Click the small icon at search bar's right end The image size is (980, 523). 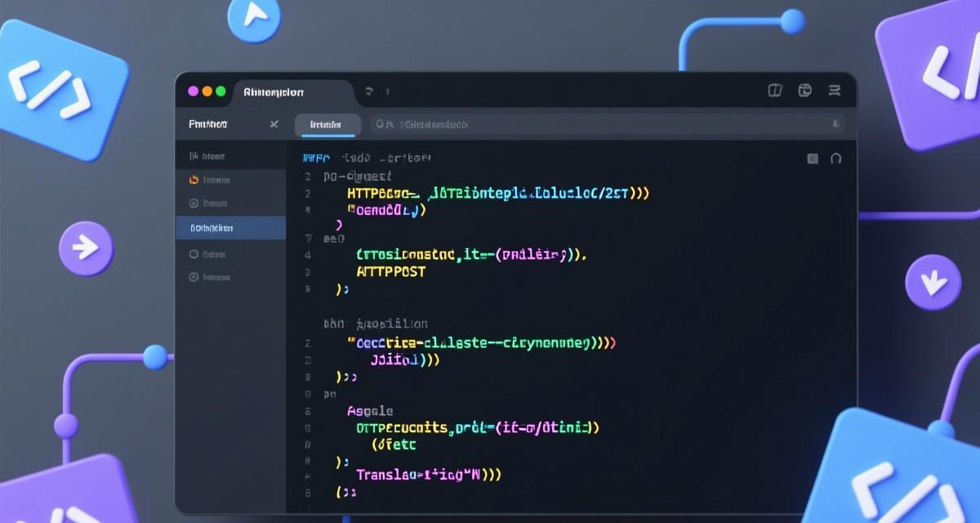pos(835,124)
